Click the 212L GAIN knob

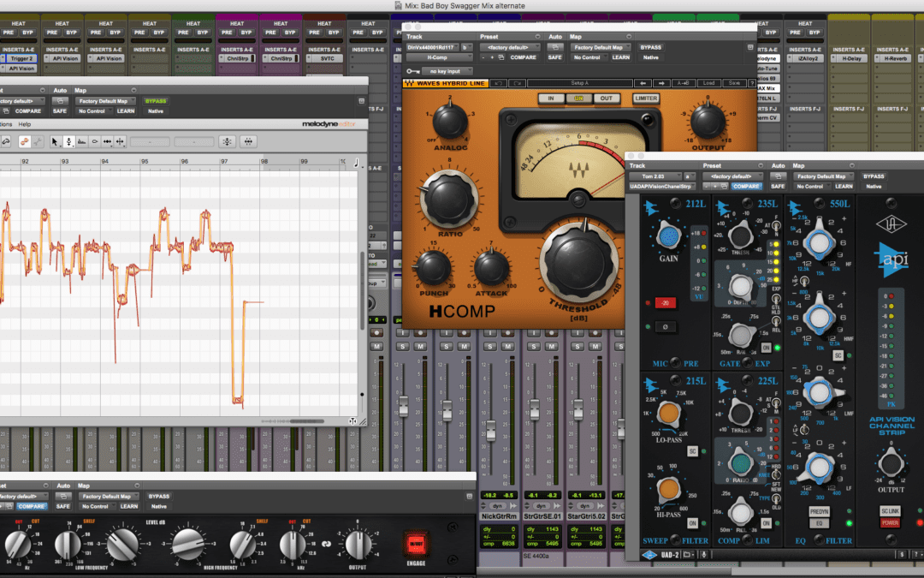pos(667,236)
